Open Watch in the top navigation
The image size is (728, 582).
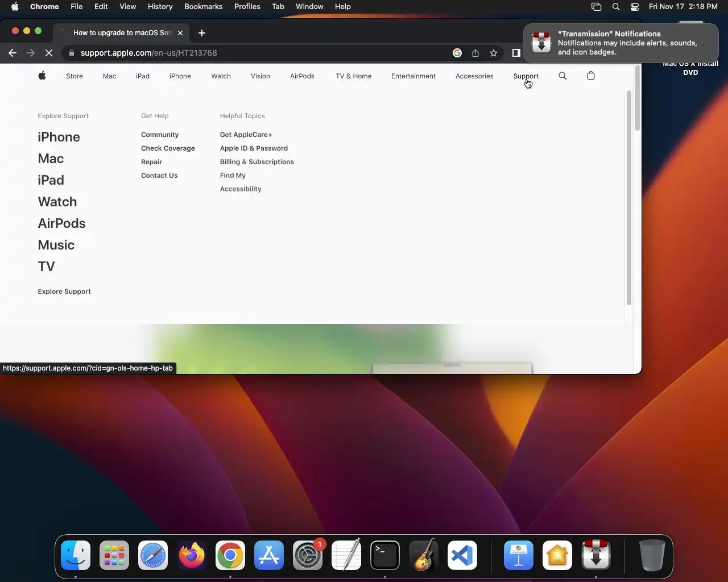coord(221,76)
